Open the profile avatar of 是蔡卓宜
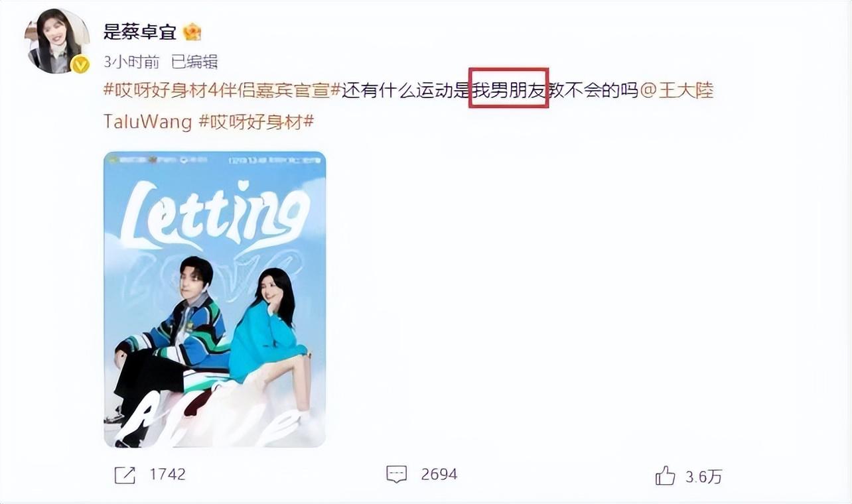 58,39
